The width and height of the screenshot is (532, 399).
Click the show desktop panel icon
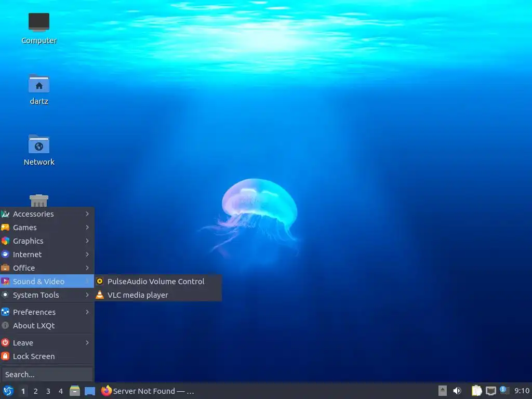(x=89, y=391)
